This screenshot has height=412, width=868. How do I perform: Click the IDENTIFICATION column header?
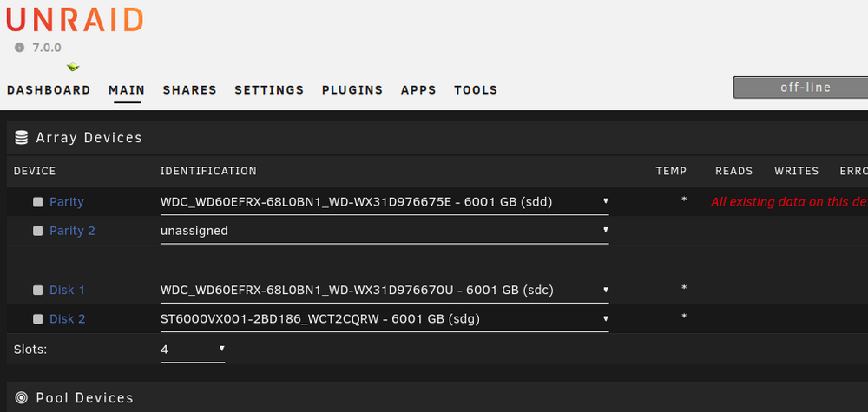point(208,171)
